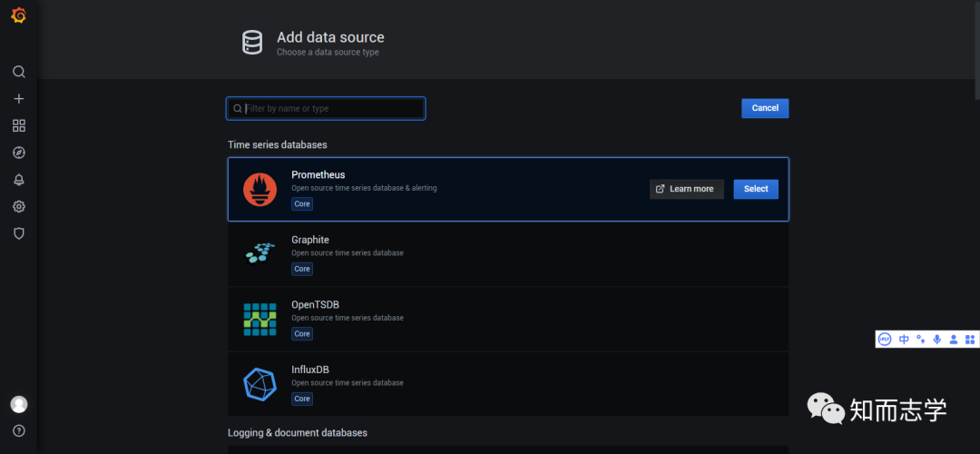Screen dimensions: 980x454
Task: Click the Cancel button
Action: [765, 108]
